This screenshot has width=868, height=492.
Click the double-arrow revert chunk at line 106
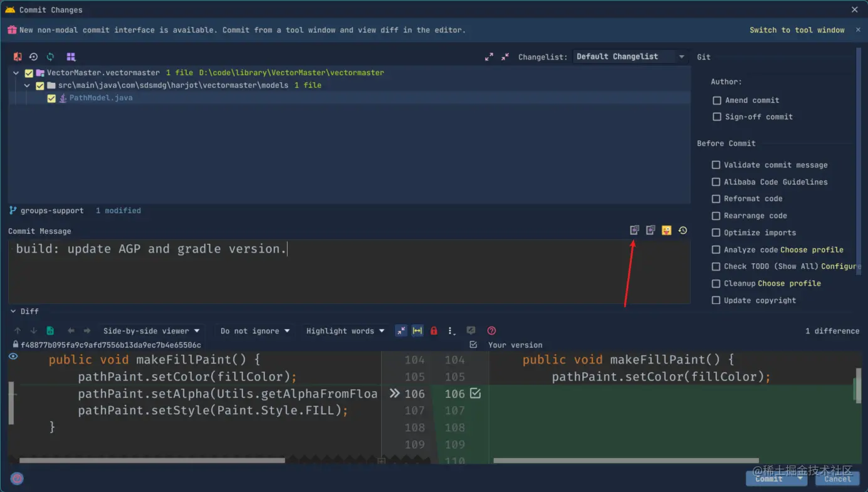pyautogui.click(x=394, y=394)
